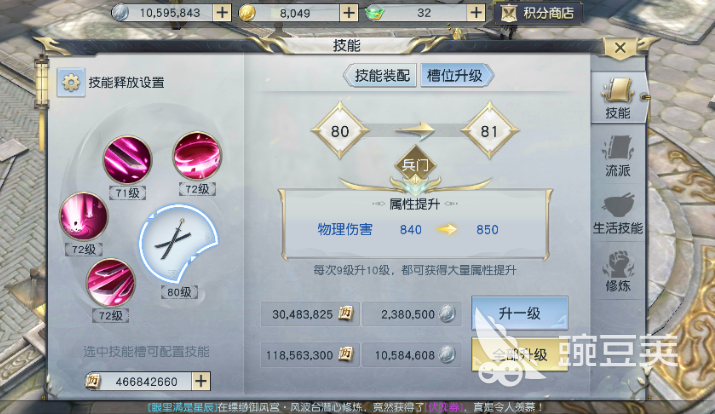Open the 积分商店 points shop
The height and width of the screenshot is (414, 715).
[538, 13]
